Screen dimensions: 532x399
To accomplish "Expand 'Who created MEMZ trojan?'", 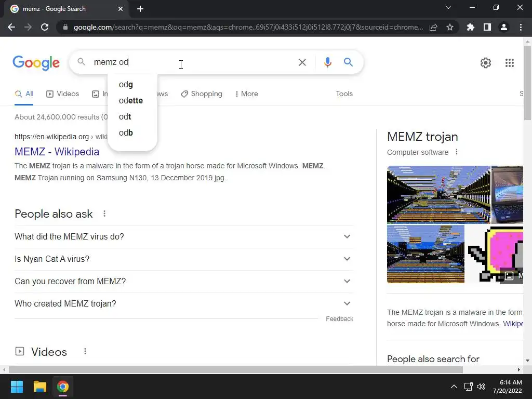I will [184, 303].
